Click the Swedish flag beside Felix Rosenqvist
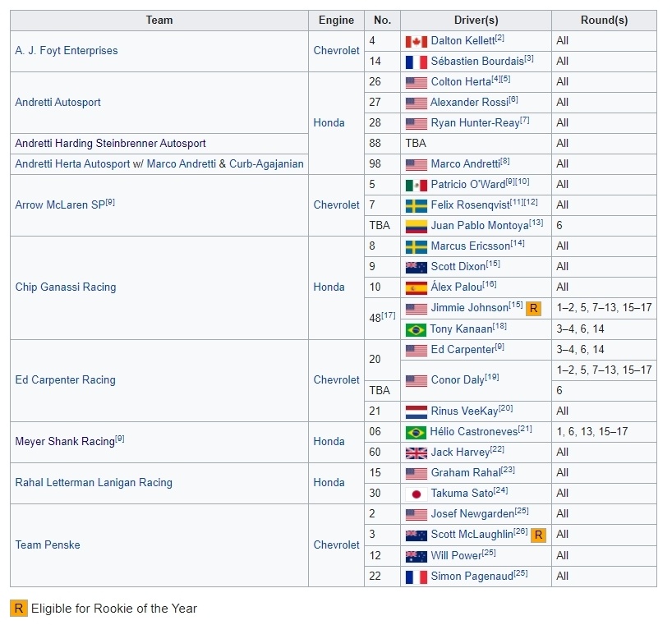 click(417, 206)
